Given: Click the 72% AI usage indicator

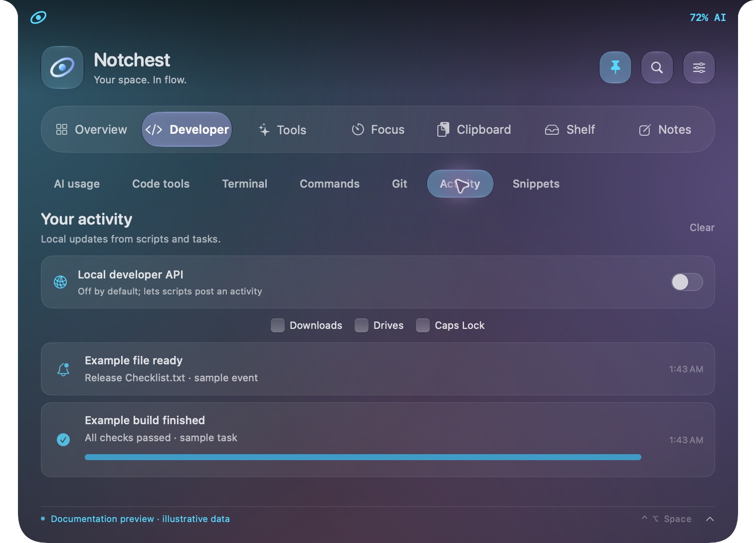Looking at the screenshot, I should pyautogui.click(x=708, y=17).
